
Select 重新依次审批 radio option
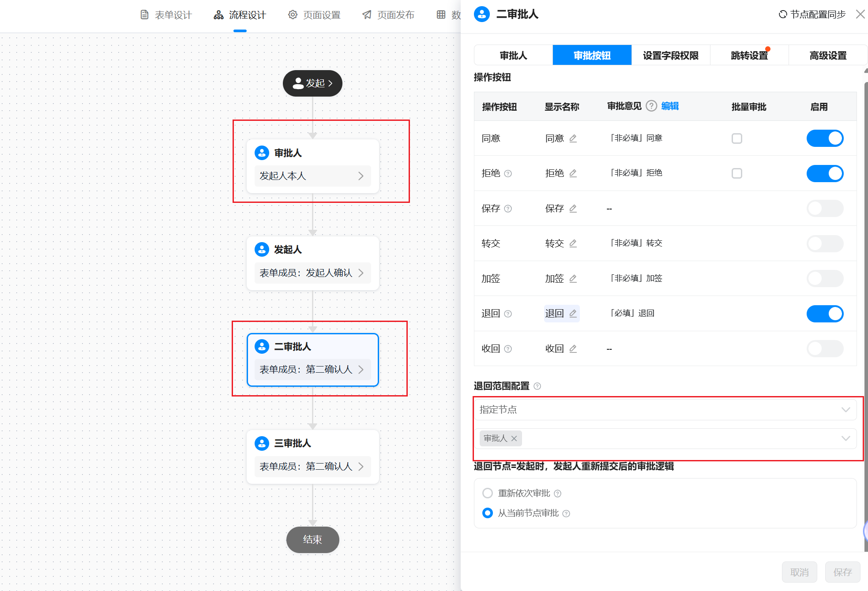(488, 493)
